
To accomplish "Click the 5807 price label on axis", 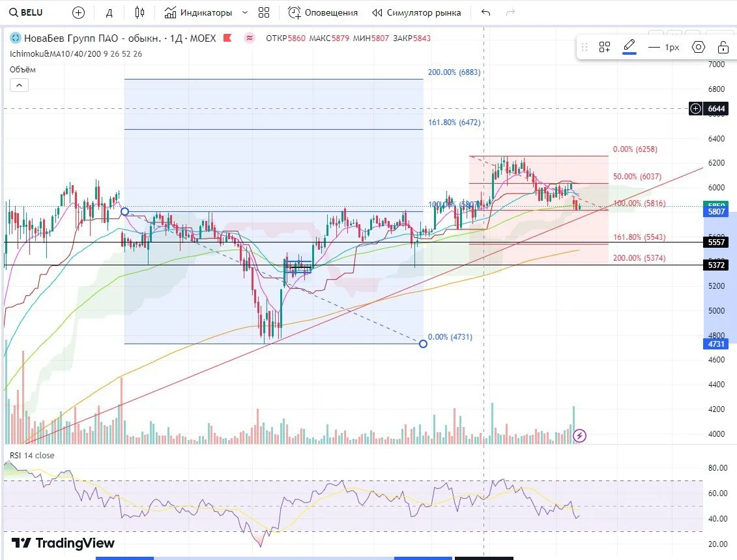I will pyautogui.click(x=716, y=212).
